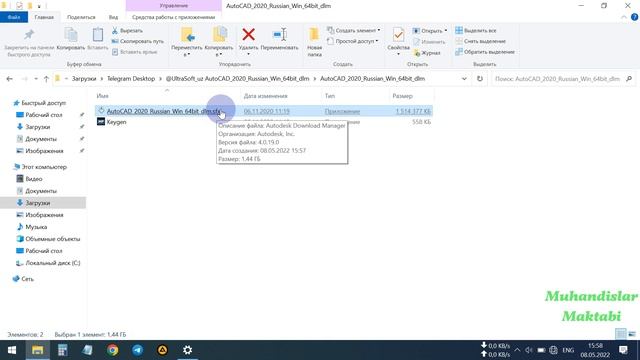Click the up-one-level arrow

pos(46,79)
